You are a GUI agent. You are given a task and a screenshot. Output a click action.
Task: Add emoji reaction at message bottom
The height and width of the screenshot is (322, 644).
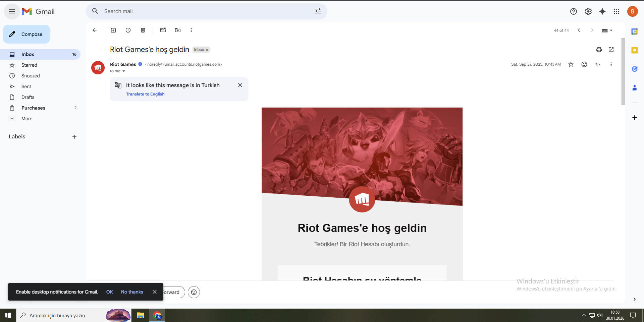click(194, 292)
